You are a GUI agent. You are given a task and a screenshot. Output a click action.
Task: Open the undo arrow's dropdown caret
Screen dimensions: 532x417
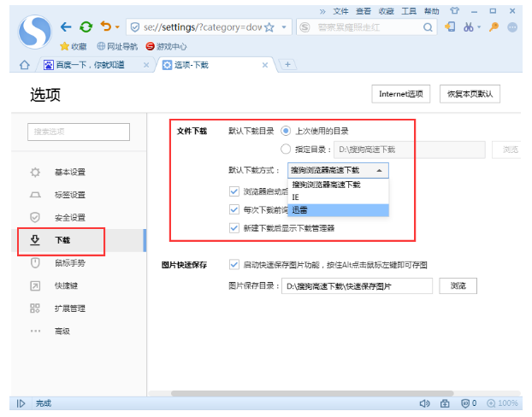coord(117,26)
